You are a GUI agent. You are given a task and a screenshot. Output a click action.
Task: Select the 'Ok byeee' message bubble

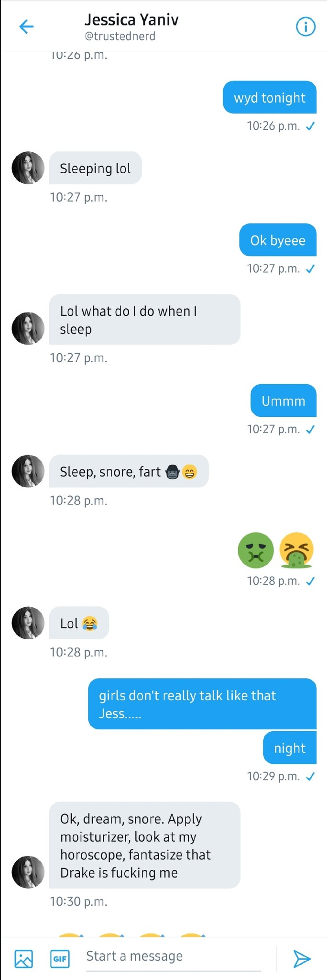[278, 240]
